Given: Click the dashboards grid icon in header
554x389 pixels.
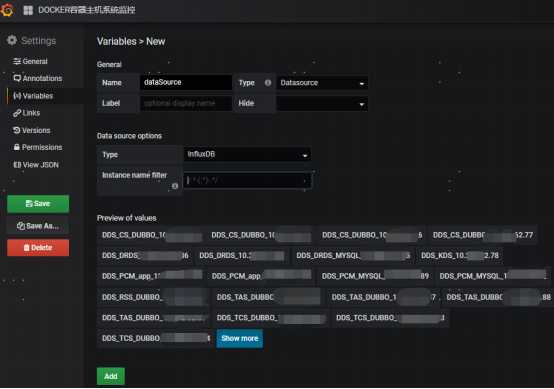Looking at the screenshot, I should point(28,10).
